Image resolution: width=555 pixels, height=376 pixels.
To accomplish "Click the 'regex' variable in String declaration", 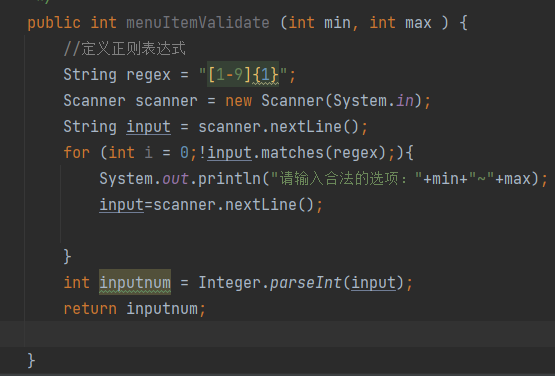I will (148, 75).
